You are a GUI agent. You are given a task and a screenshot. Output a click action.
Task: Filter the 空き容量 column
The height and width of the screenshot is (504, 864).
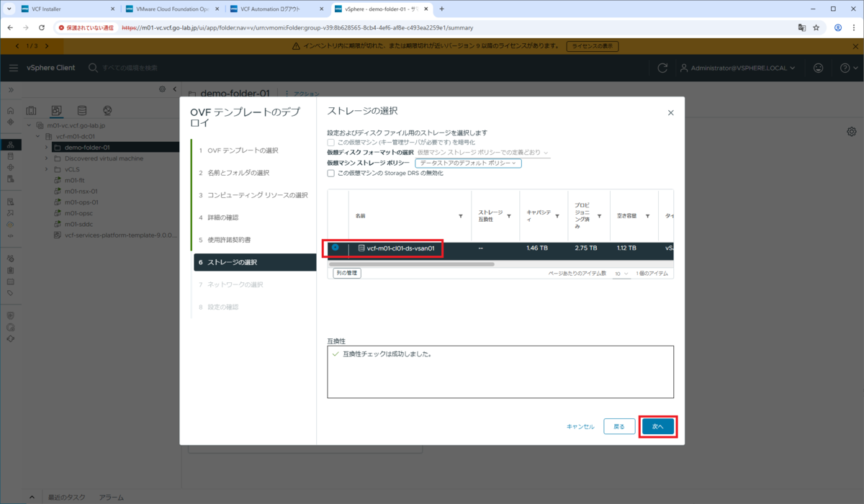647,216
